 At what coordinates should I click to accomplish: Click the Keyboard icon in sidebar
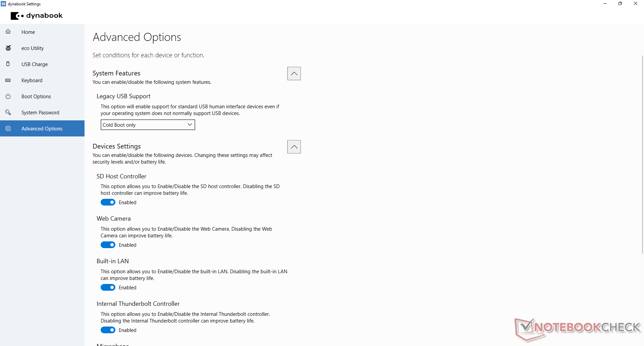(x=8, y=80)
